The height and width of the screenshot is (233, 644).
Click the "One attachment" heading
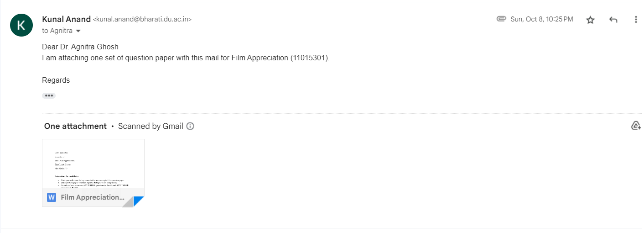(x=75, y=126)
